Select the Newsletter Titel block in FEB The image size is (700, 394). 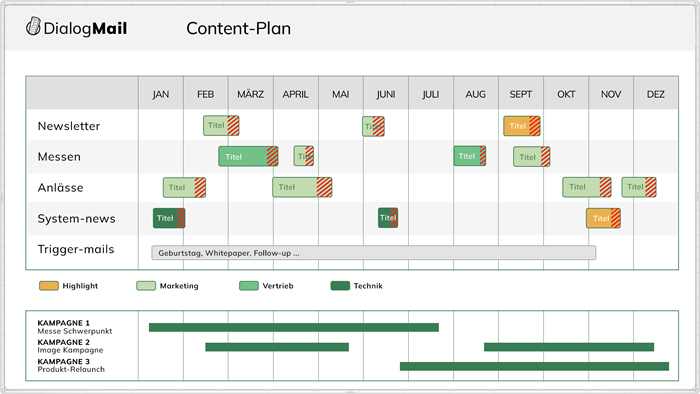221,125
